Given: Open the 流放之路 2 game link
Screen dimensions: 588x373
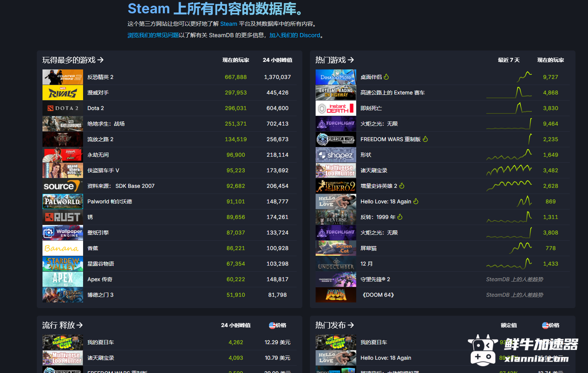Looking at the screenshot, I should pos(101,139).
